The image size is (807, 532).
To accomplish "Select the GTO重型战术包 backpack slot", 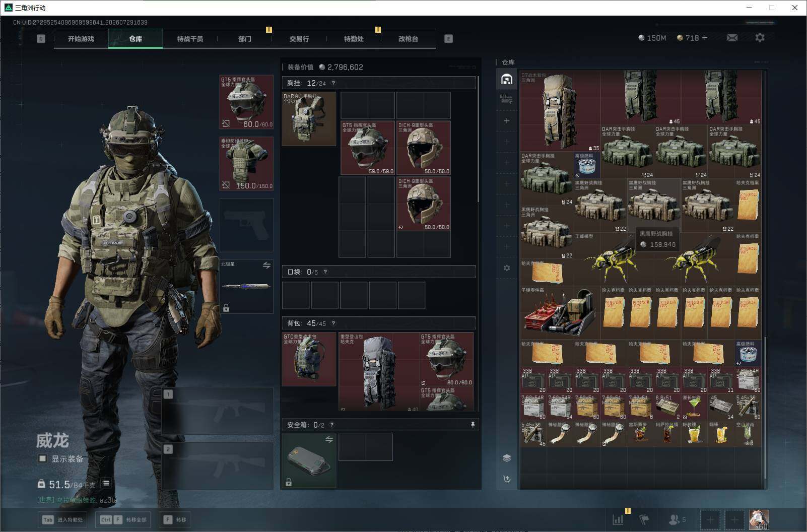I will point(309,359).
